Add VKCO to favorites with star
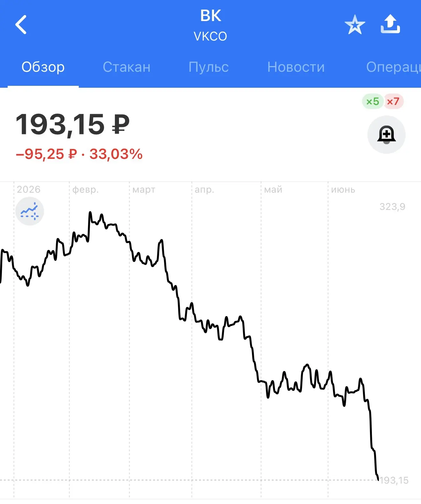This screenshot has width=421, height=504. click(x=355, y=25)
